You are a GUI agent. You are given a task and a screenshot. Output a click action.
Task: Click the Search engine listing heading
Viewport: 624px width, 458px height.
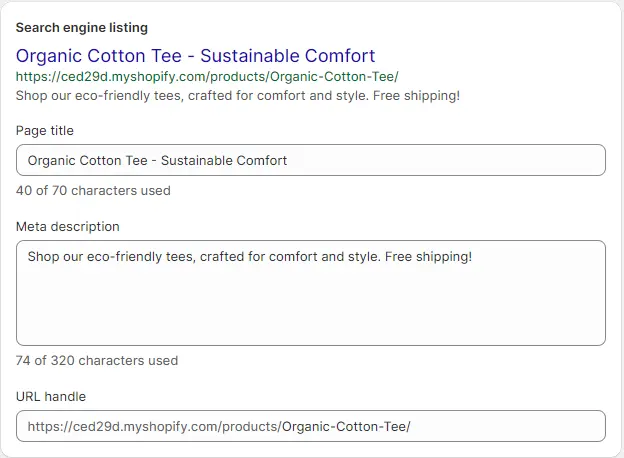(x=82, y=27)
